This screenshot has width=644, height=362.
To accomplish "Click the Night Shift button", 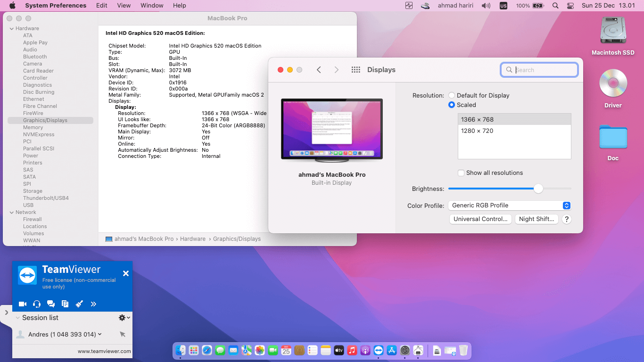I will pyautogui.click(x=537, y=219).
